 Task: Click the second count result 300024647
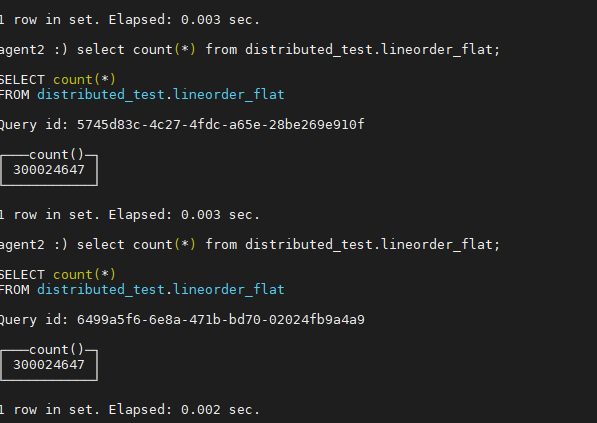[x=49, y=365]
